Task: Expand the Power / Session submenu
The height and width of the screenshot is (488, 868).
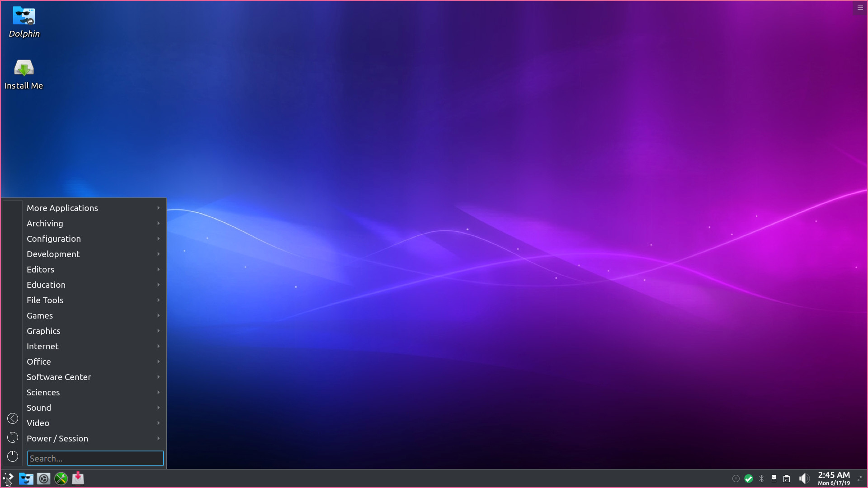Action: (x=57, y=438)
